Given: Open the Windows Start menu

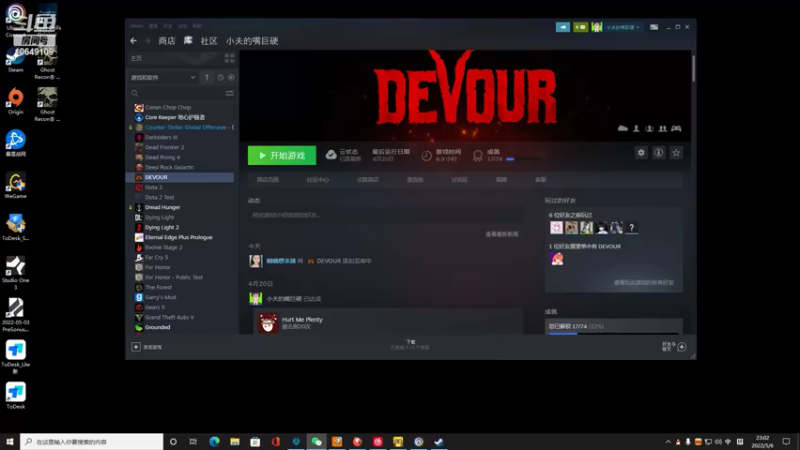Looking at the screenshot, I should coord(10,442).
